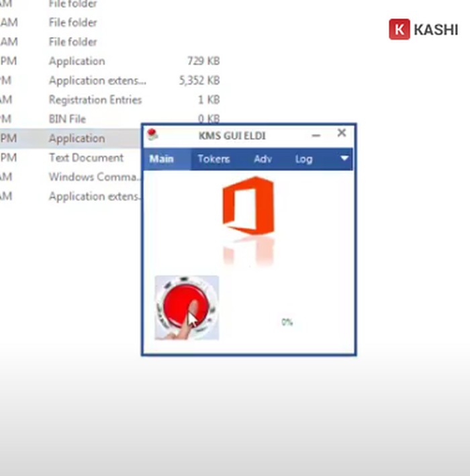Click the highlighted Application row
The height and width of the screenshot is (476, 470).
pyautogui.click(x=70, y=138)
